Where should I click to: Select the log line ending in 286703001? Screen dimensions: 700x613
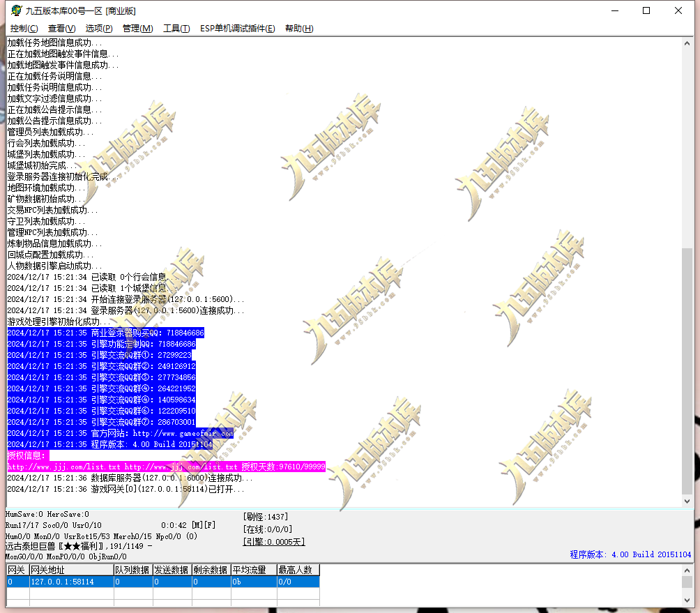tap(102, 422)
